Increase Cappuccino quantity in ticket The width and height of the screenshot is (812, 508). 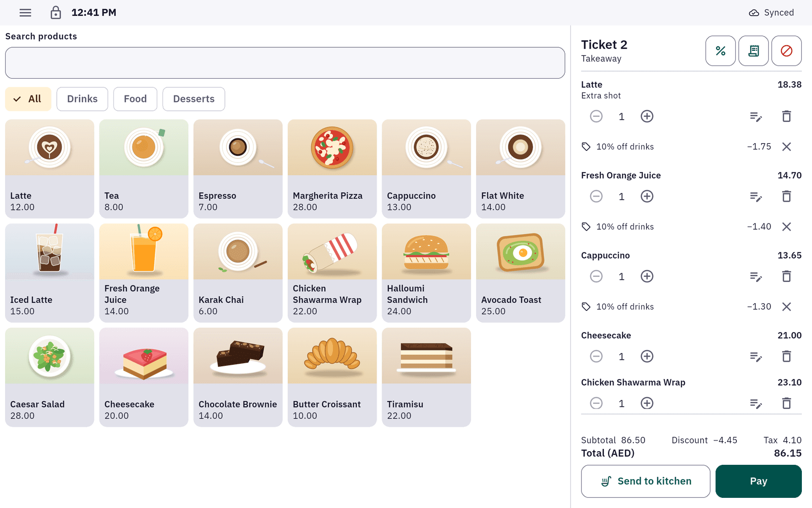(x=647, y=276)
